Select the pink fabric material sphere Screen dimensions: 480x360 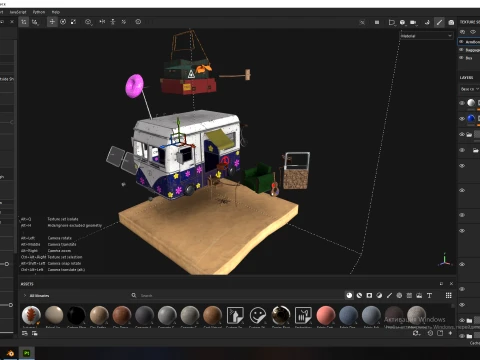point(326,315)
